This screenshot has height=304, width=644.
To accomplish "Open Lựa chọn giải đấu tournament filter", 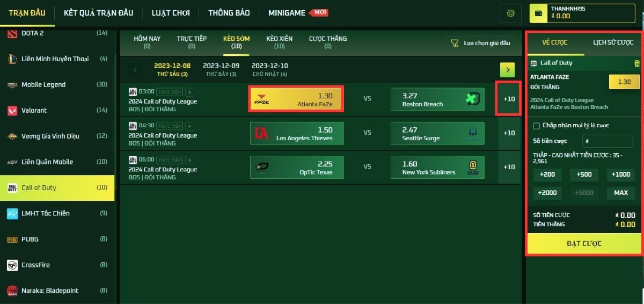I will (x=480, y=43).
